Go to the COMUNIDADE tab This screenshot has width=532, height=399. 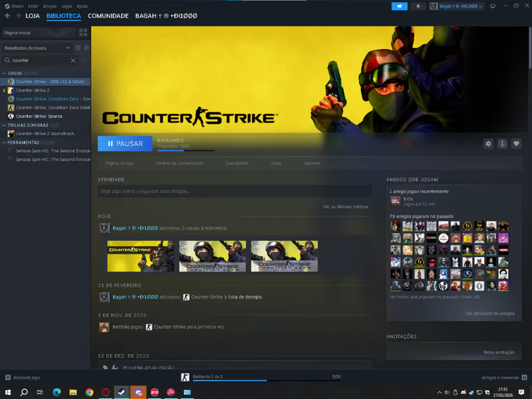[108, 15]
